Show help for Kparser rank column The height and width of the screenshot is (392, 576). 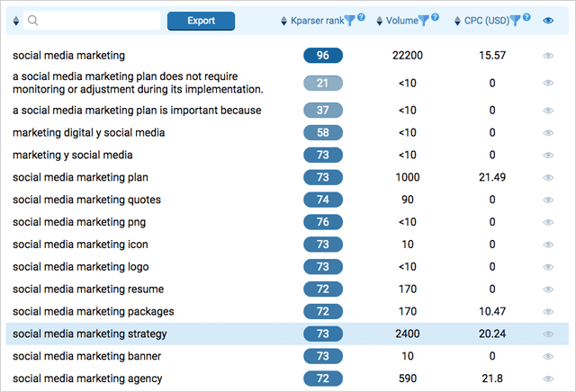click(362, 17)
